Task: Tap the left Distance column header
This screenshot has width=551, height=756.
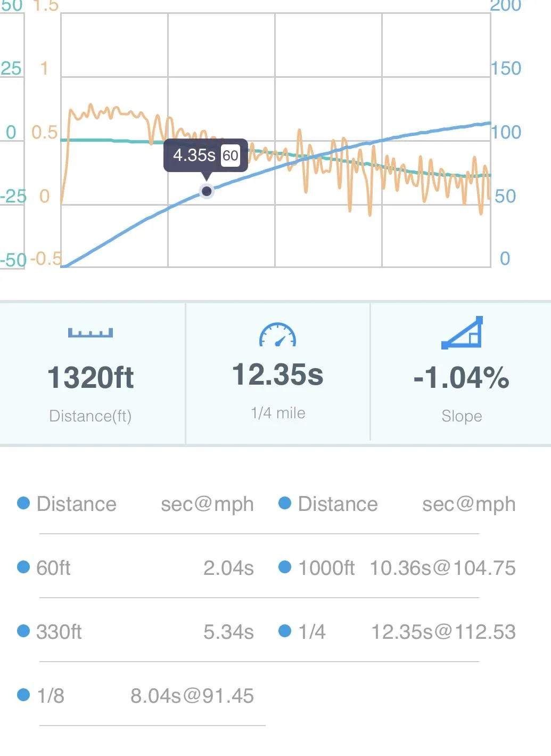Action: [x=76, y=504]
